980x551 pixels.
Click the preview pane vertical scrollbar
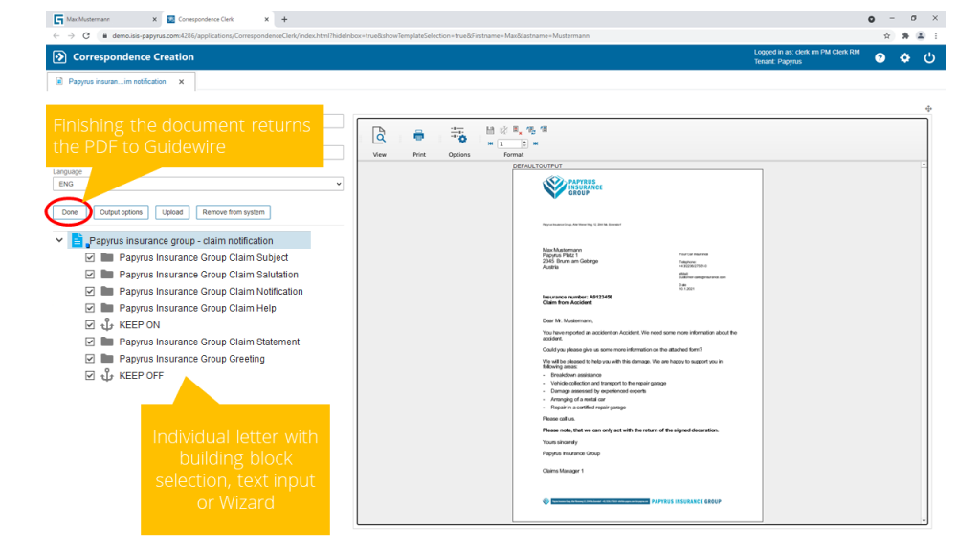(924, 342)
